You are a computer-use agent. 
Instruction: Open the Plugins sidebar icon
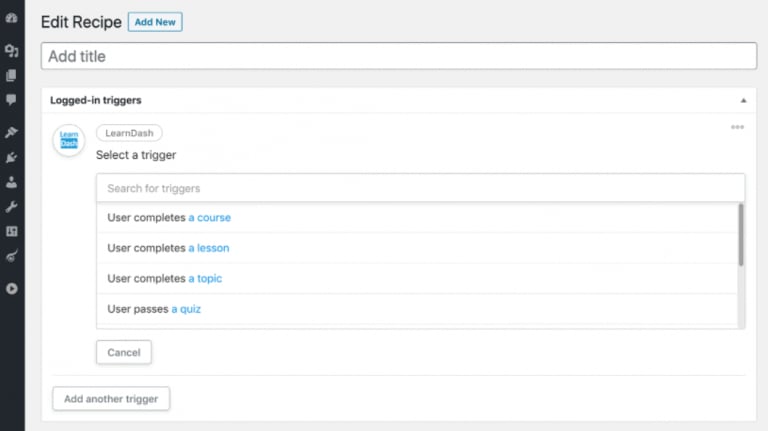11,157
